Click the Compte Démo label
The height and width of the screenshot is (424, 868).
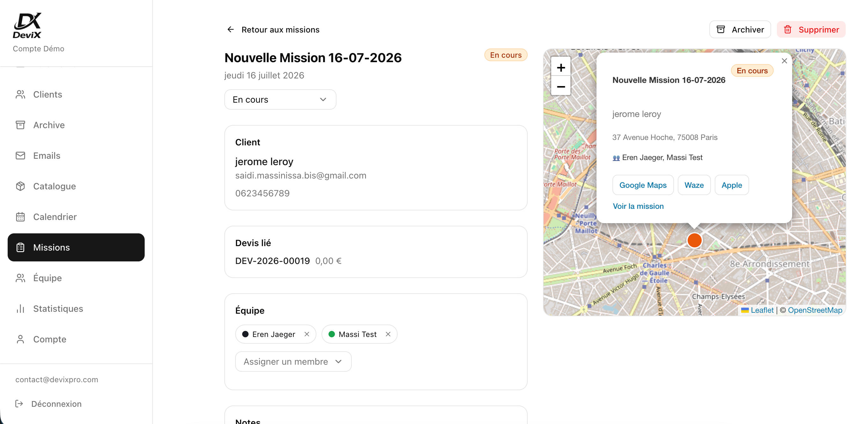39,48
